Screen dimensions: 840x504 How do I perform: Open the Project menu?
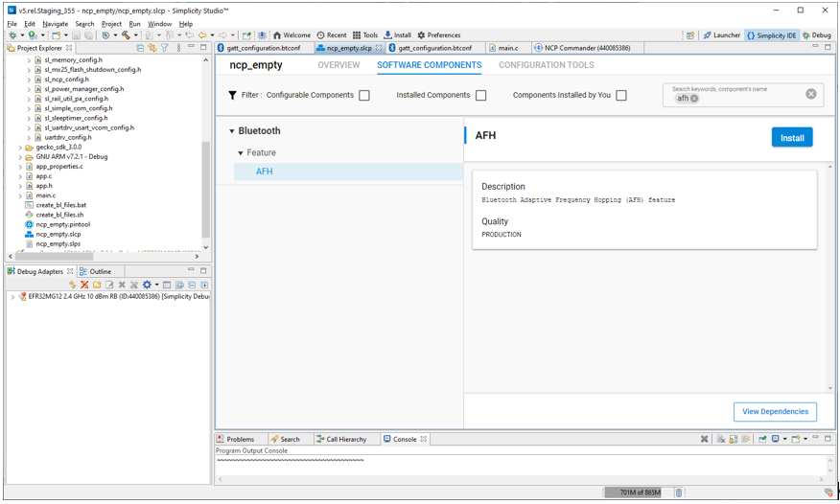click(111, 24)
